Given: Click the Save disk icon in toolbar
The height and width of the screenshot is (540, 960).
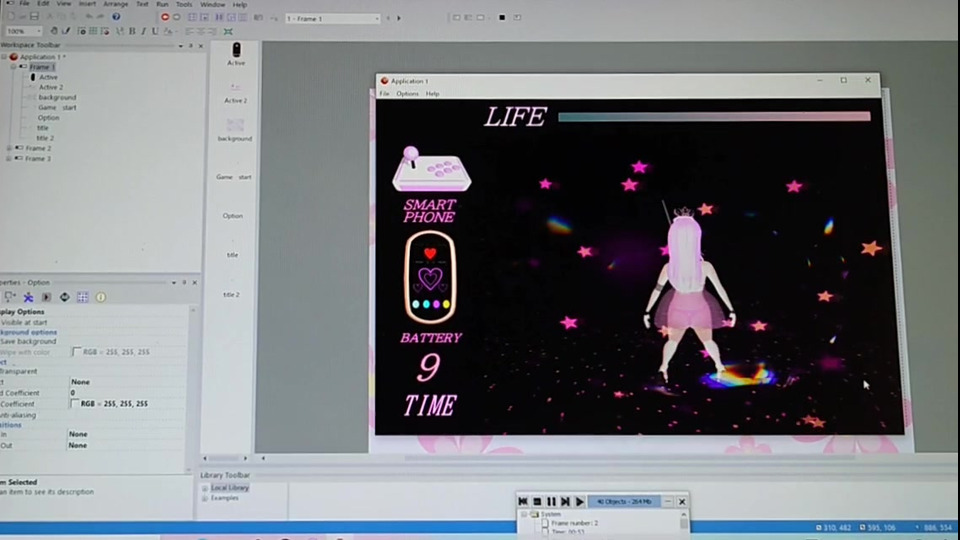Looking at the screenshot, I should (x=34, y=17).
